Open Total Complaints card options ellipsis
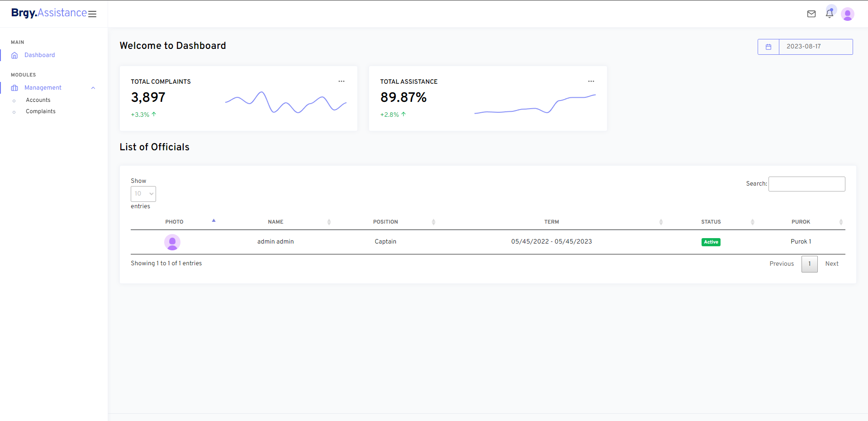This screenshot has width=868, height=421. pos(342,81)
